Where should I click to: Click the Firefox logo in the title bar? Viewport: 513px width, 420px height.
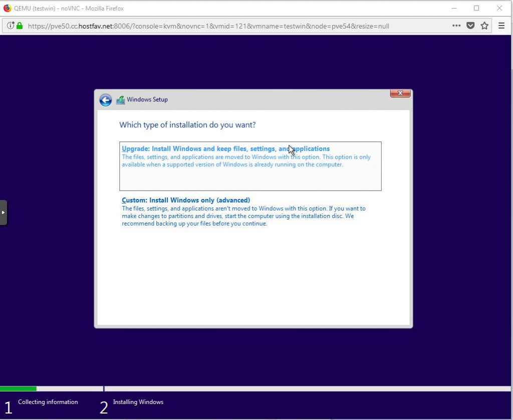(x=7, y=8)
